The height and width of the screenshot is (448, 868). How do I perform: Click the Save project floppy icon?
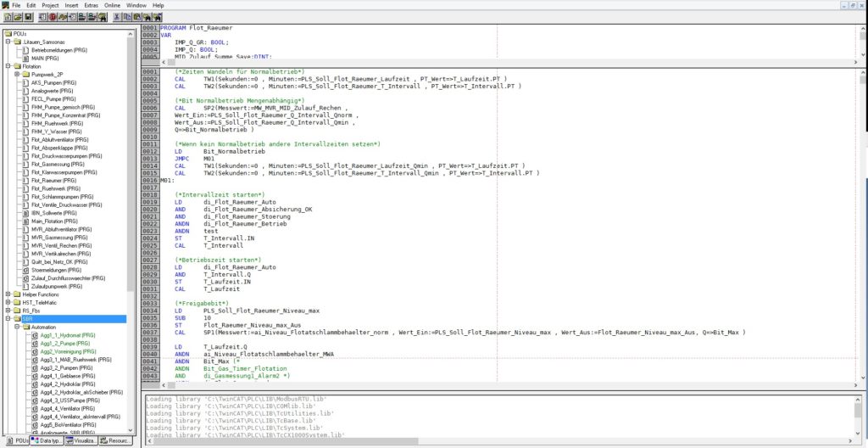[x=28, y=17]
